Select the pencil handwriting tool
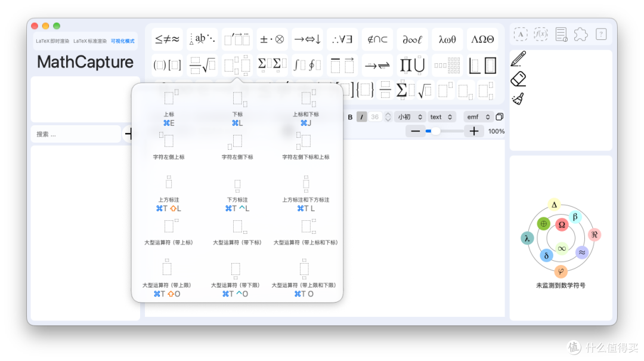 518,59
